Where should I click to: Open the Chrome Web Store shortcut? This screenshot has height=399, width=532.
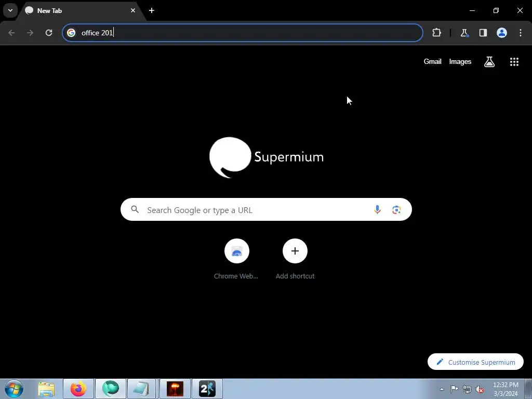[236, 259]
